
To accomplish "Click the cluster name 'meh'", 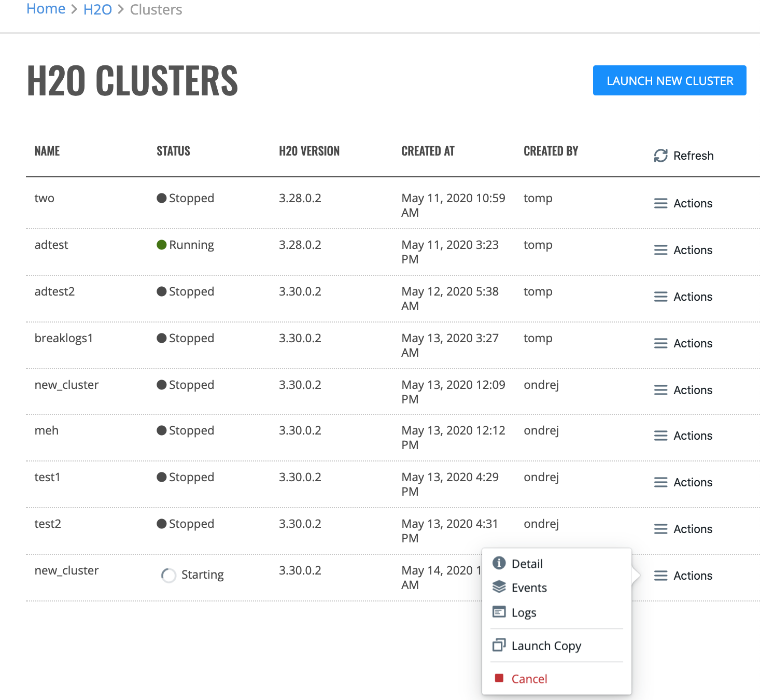I will (x=46, y=430).
